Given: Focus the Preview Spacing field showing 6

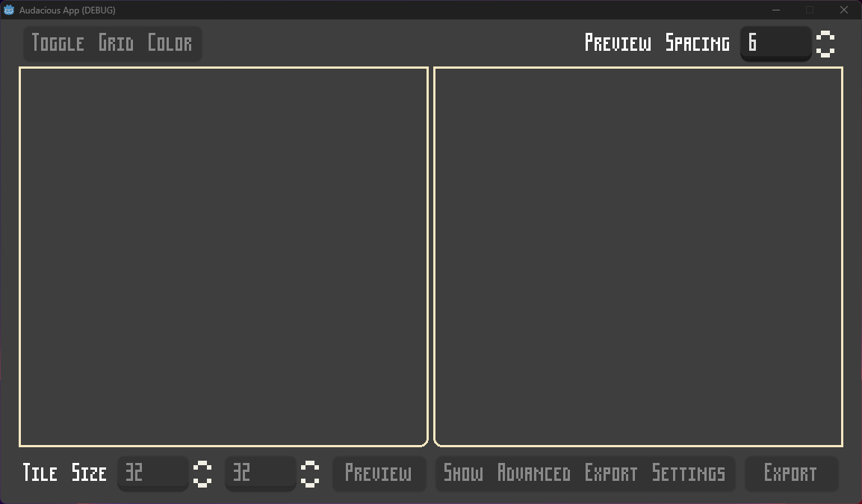Looking at the screenshot, I should coord(775,43).
